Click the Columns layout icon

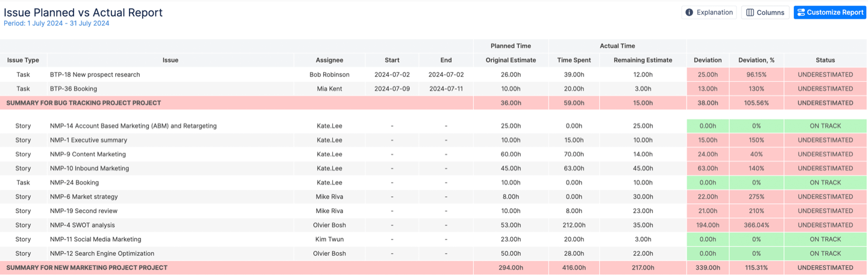coord(750,12)
